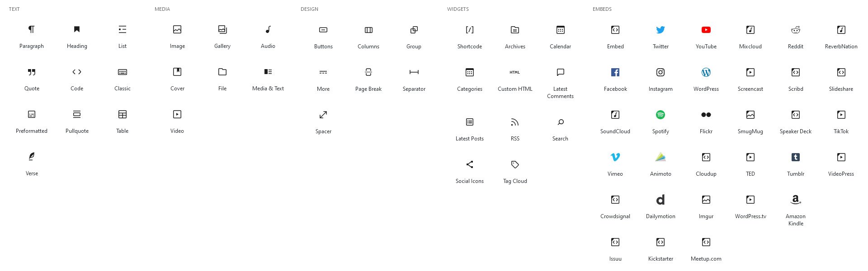Insert a Video block
This screenshot has height=271, width=868.
click(x=177, y=121)
